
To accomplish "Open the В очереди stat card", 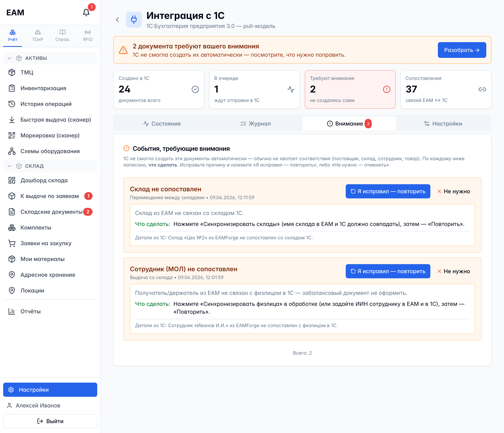I will [x=254, y=90].
